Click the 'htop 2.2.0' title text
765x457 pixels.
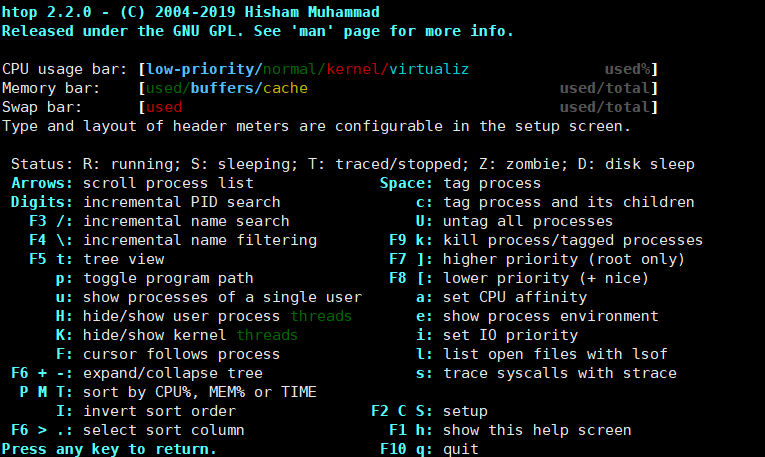coord(46,12)
